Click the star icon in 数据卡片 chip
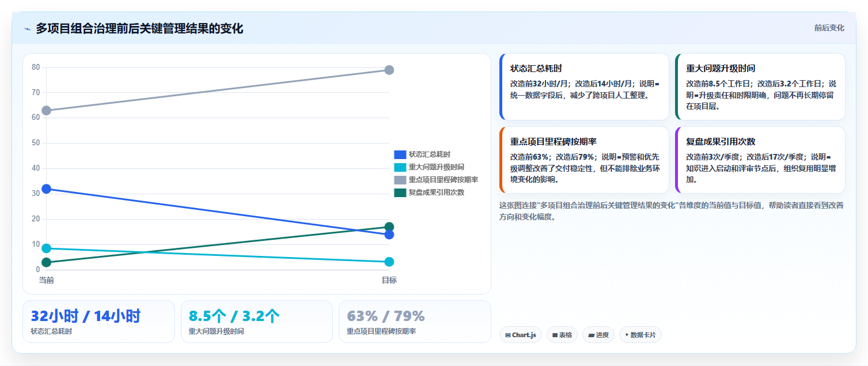Screen dimensions: 868x366 point(627,335)
